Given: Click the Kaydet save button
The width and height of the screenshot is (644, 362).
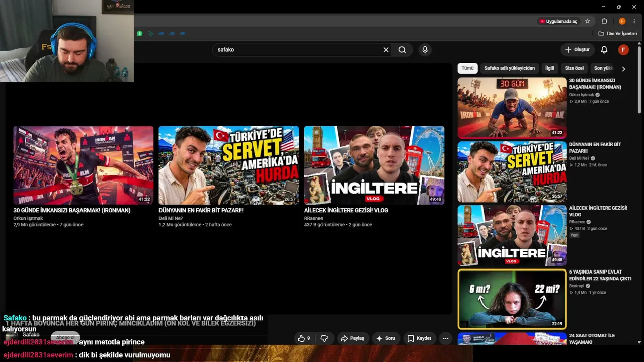Looking at the screenshot, I should click(x=419, y=338).
